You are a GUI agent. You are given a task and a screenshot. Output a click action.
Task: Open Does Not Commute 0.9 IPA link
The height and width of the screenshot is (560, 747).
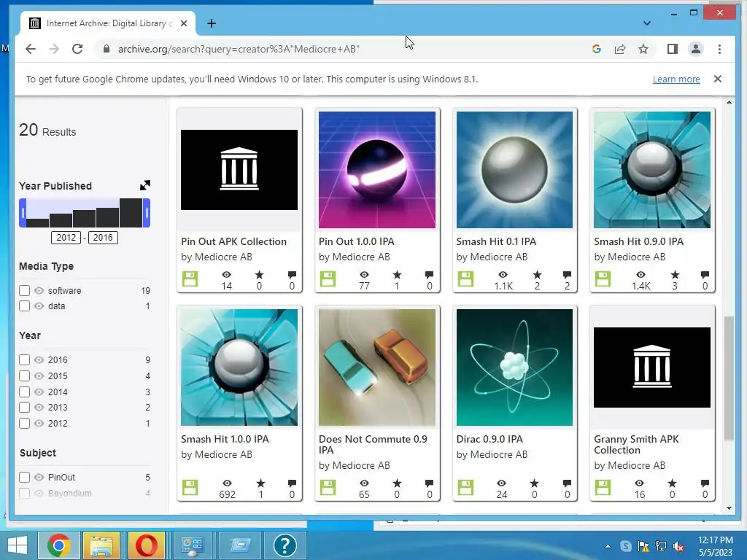(x=373, y=444)
